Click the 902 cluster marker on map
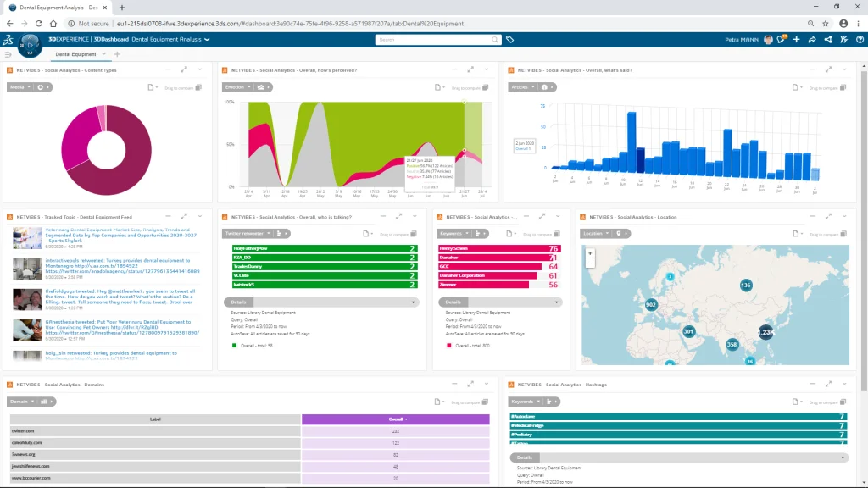The width and height of the screenshot is (868, 488). coord(651,304)
